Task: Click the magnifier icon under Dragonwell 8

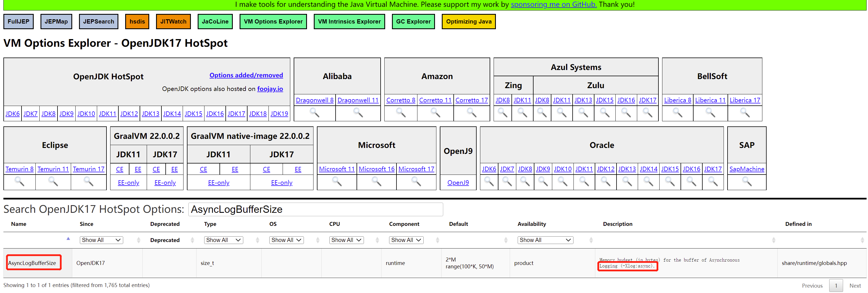Action: (x=314, y=113)
